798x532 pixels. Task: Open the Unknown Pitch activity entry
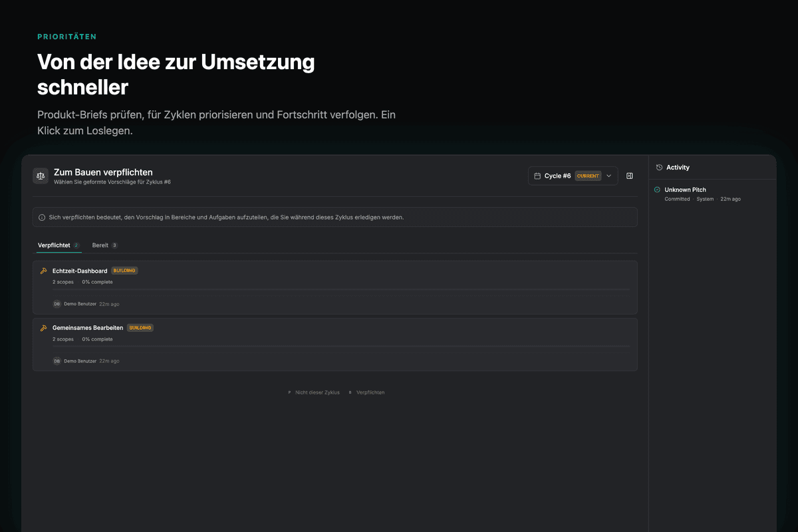(685, 190)
